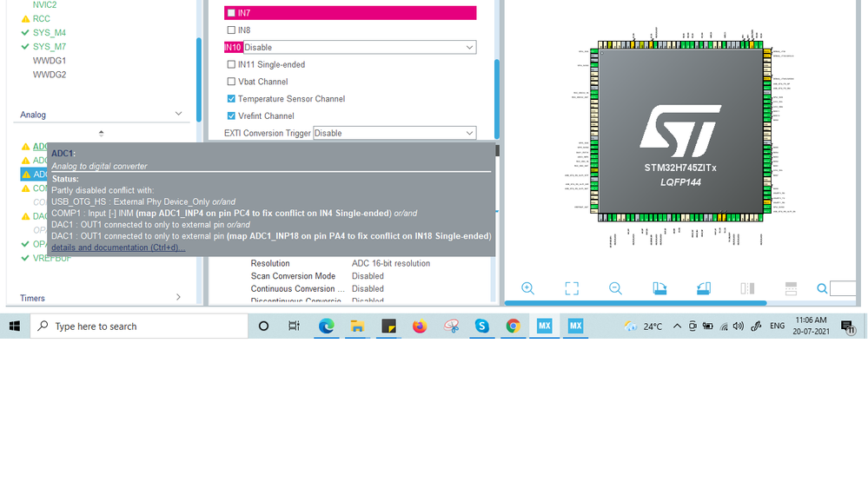Open Cortana circle button

(263, 326)
